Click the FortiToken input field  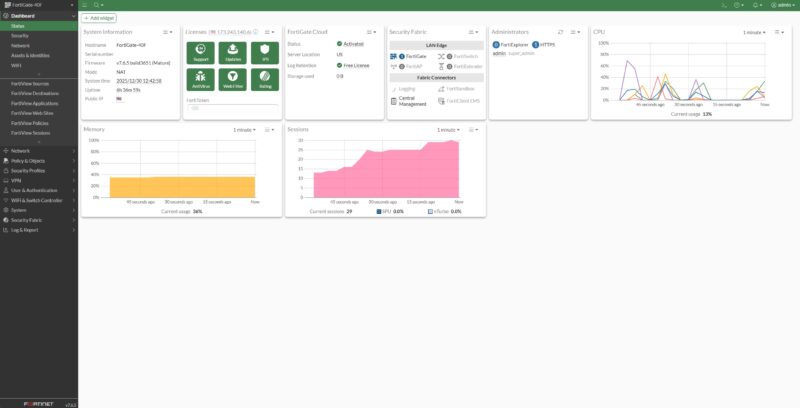coord(232,108)
